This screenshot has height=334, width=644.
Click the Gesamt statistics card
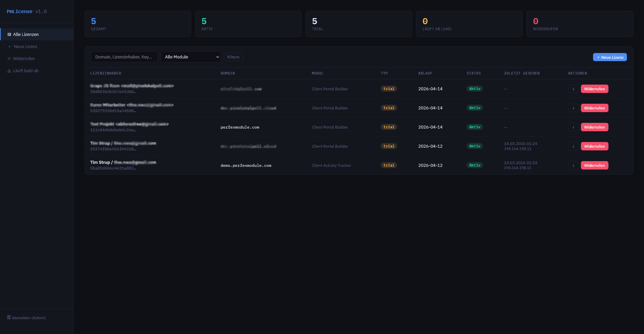138,24
